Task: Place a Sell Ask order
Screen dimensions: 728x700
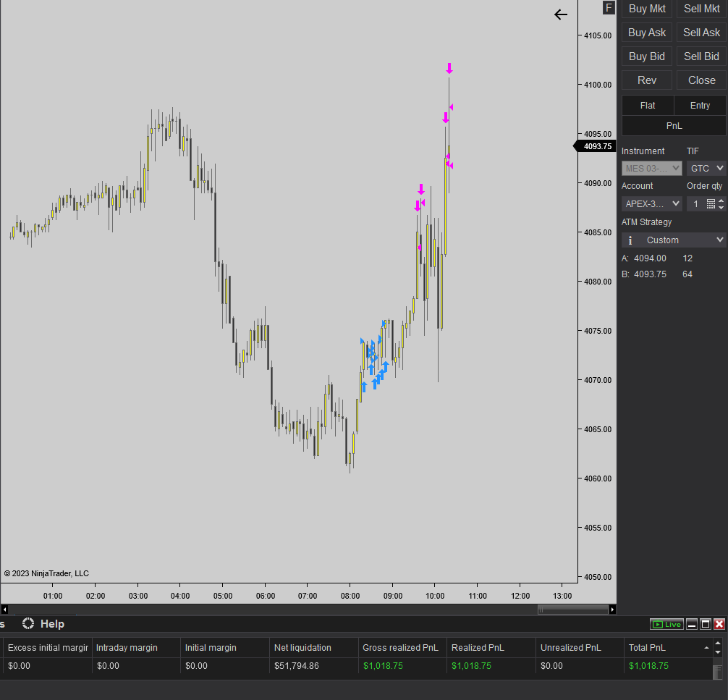Action: coord(701,33)
